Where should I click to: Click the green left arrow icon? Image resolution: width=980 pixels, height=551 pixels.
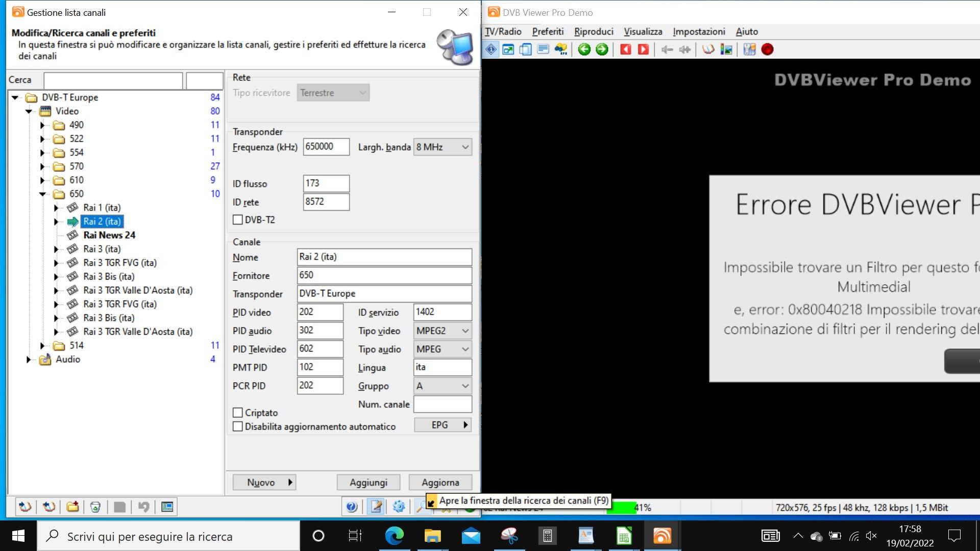(x=584, y=49)
